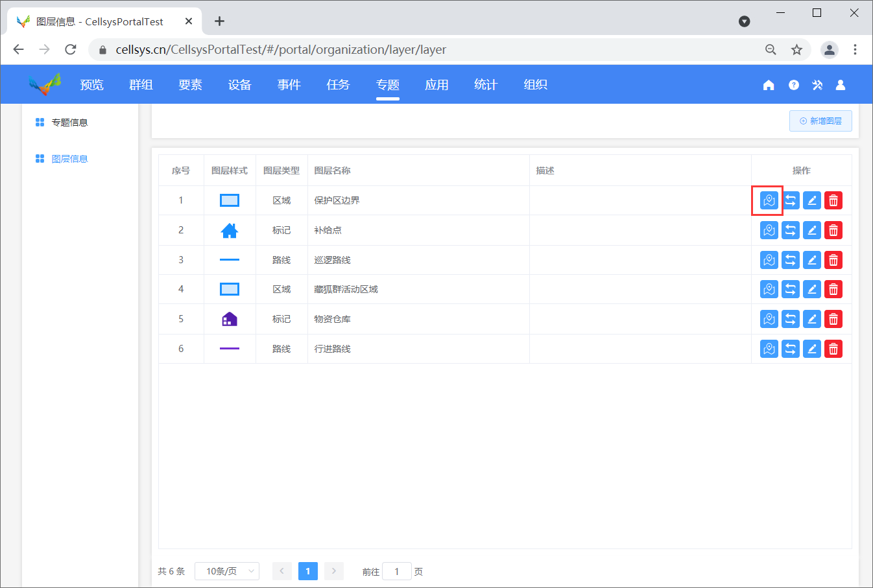This screenshot has height=588, width=873.
Task: Open the 应用 menu
Action: coord(436,85)
